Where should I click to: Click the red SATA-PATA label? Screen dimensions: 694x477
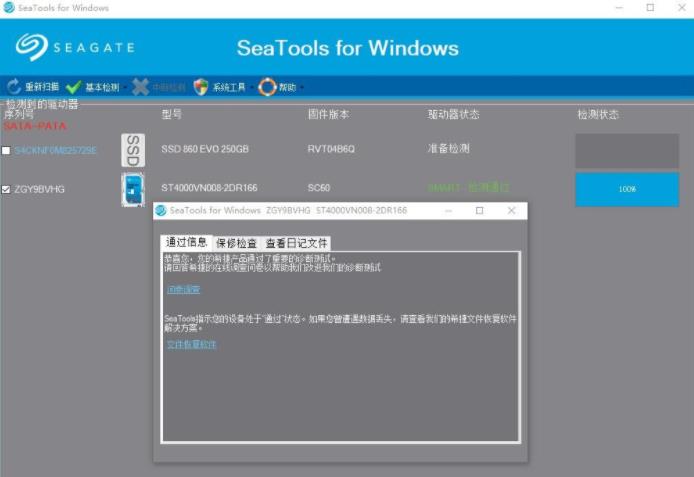click(35, 126)
